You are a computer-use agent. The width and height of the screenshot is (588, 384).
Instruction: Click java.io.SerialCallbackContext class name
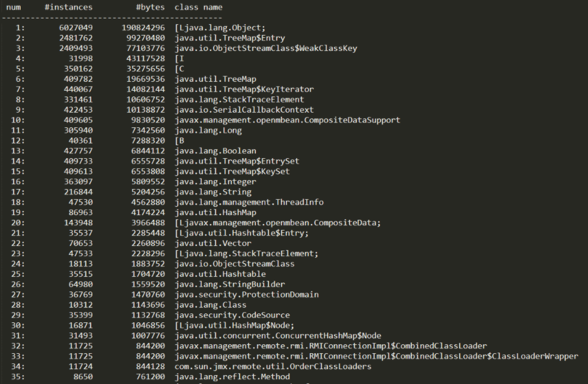[244, 110]
